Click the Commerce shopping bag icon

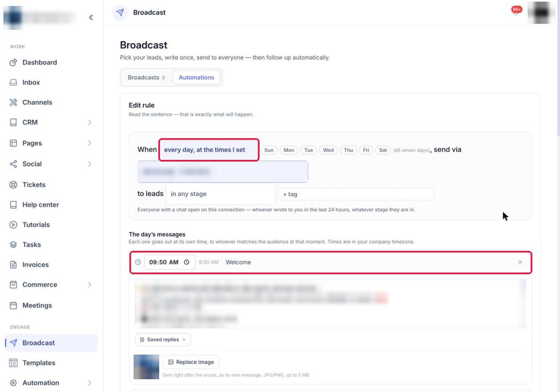point(13,285)
